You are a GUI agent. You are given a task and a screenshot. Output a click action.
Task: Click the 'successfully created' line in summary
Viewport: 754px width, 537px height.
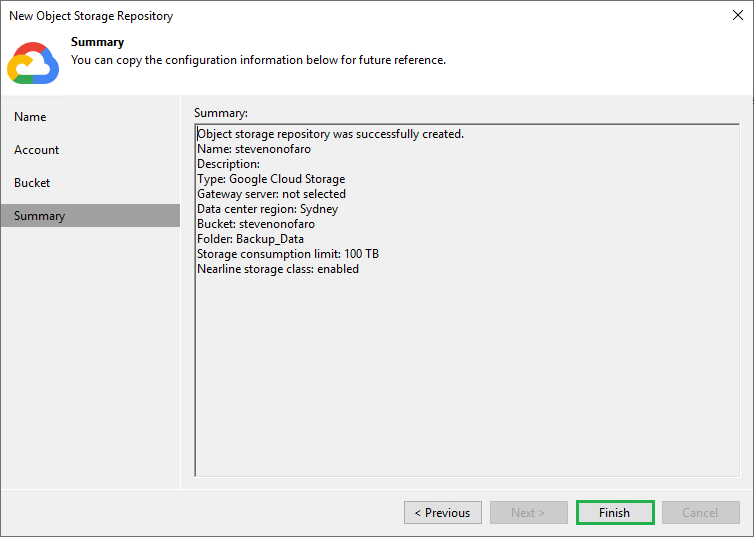(x=330, y=134)
